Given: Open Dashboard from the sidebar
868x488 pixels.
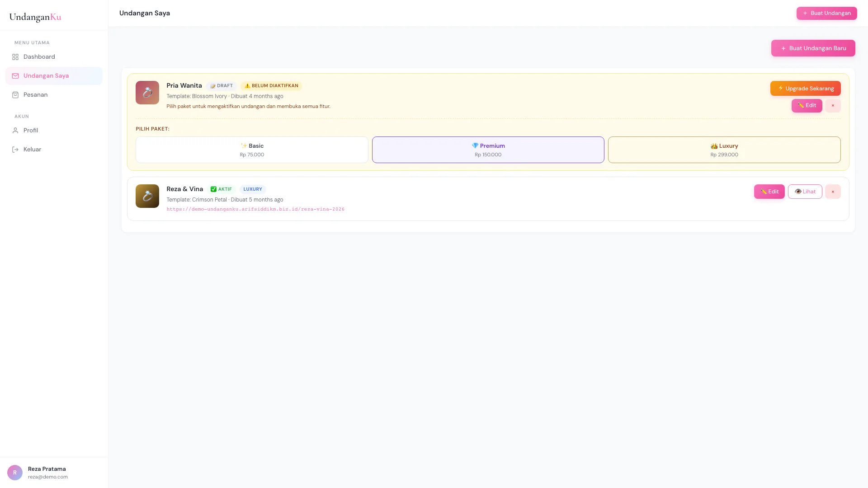Looking at the screenshot, I should [x=54, y=57].
